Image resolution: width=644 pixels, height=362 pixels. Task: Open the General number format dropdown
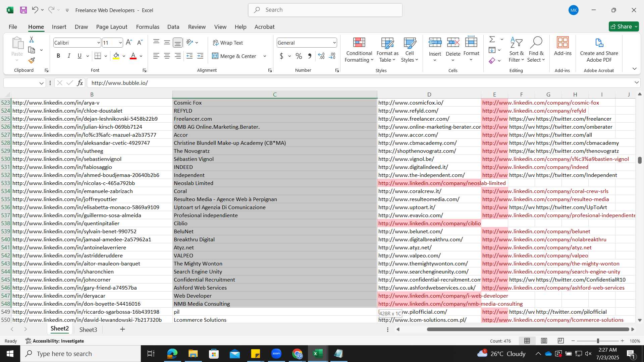[x=334, y=43]
